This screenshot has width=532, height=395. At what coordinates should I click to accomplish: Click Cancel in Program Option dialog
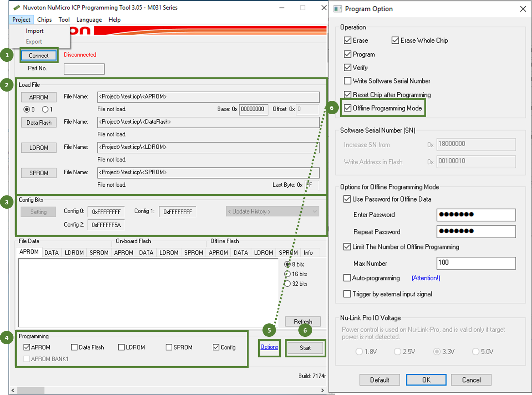pos(471,380)
